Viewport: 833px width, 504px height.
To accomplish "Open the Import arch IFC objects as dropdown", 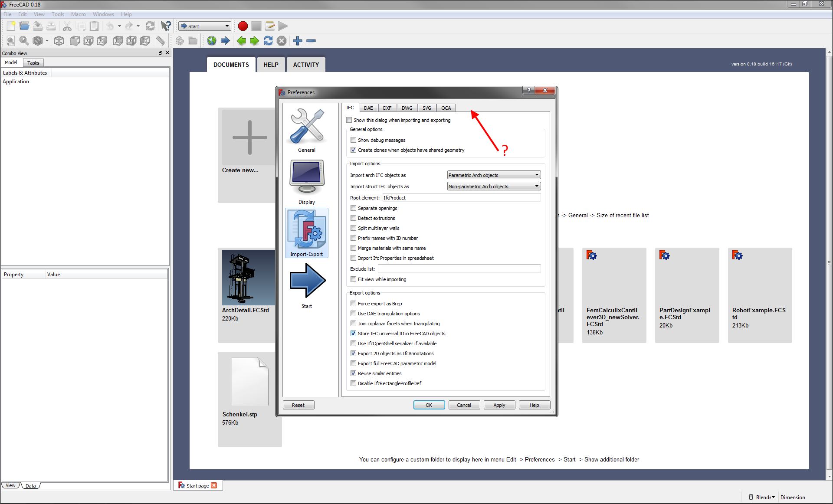I will (494, 175).
